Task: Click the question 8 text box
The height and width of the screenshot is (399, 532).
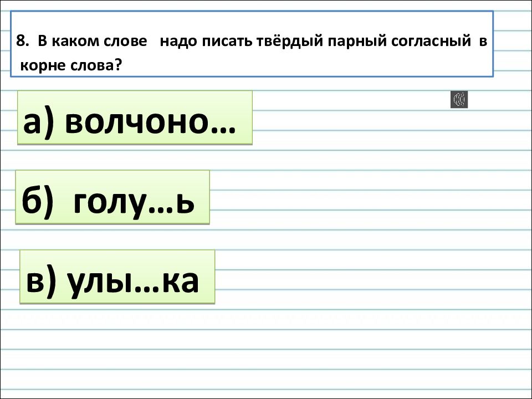Action: tap(252, 44)
